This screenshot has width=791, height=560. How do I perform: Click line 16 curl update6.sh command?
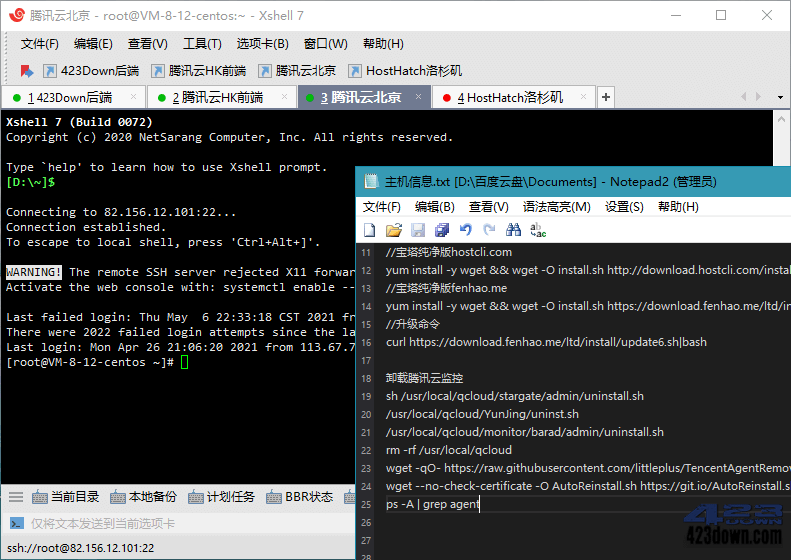546,342
